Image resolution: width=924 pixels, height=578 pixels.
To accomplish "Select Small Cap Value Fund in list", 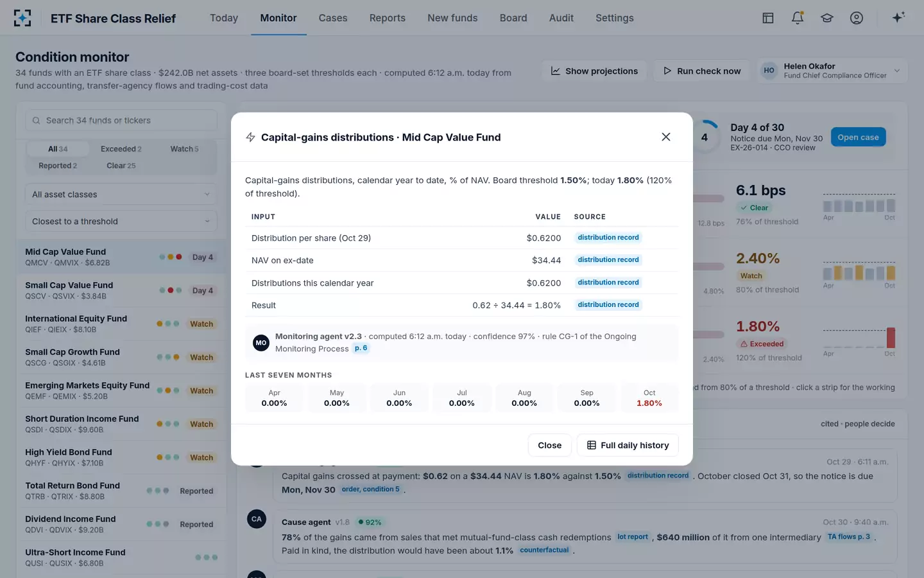I will click(x=121, y=290).
